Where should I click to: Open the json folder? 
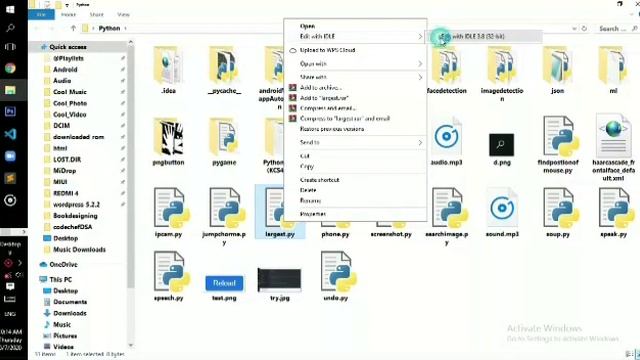pyautogui.click(x=558, y=70)
